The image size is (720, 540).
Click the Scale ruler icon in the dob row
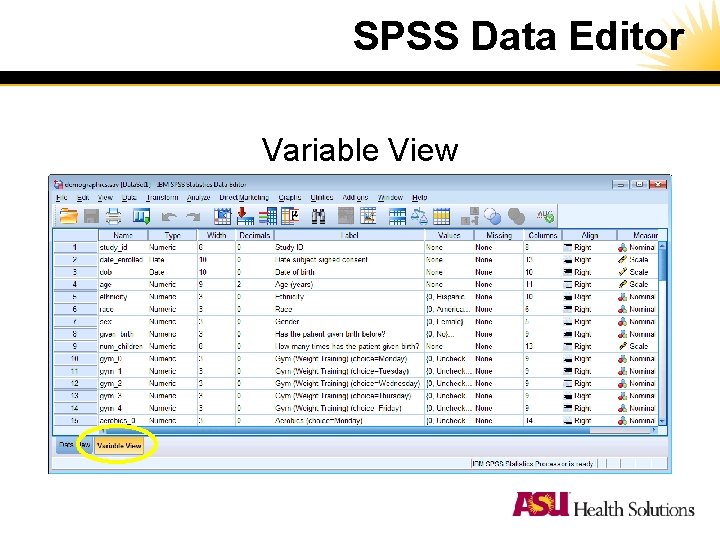622,272
